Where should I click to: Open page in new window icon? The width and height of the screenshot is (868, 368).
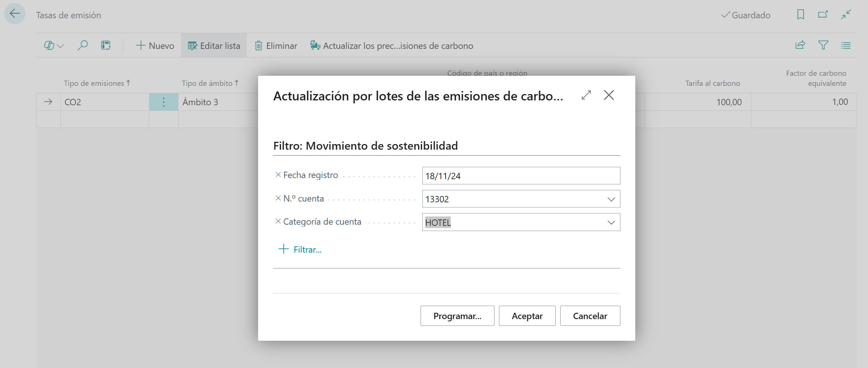coord(823,15)
